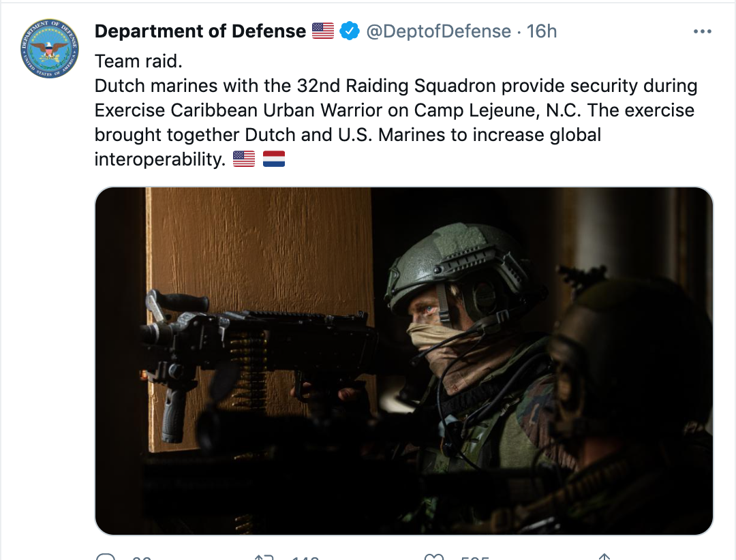This screenshot has width=736, height=560.
Task: Click the Department of Defense display name
Action: 200,31
